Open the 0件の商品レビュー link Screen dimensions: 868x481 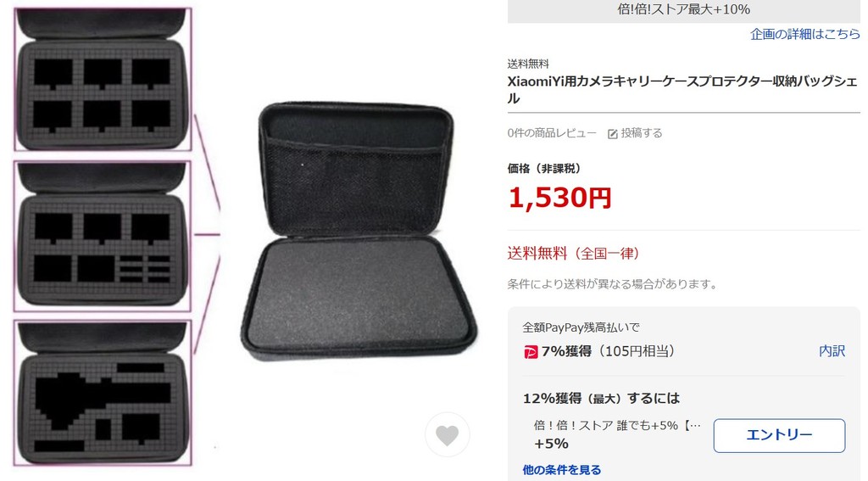pos(552,133)
